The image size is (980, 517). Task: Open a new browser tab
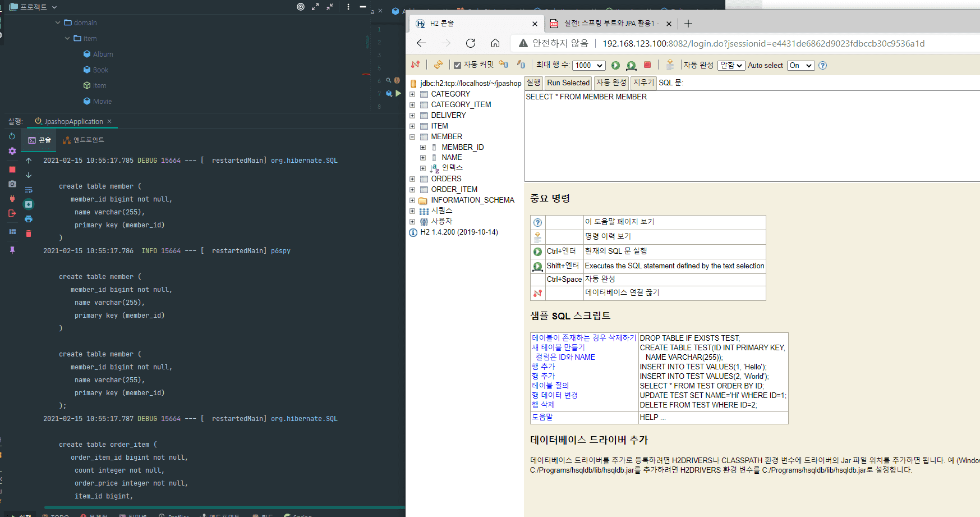[688, 24]
